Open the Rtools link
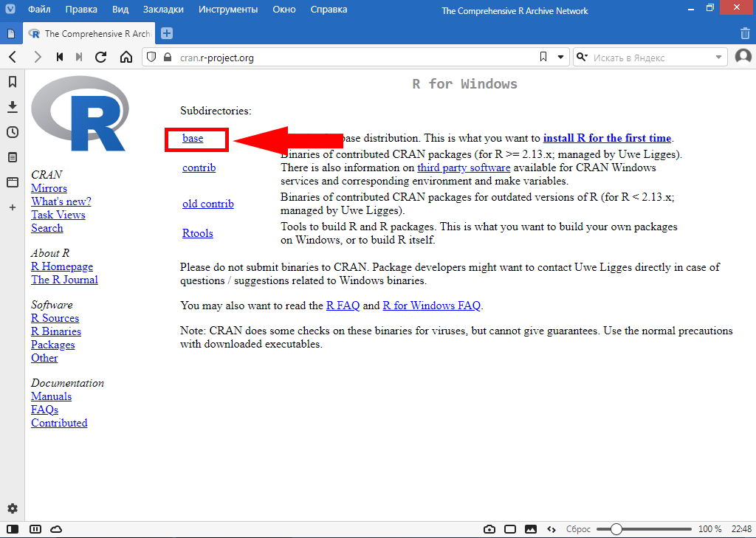The height and width of the screenshot is (538, 756). (197, 233)
